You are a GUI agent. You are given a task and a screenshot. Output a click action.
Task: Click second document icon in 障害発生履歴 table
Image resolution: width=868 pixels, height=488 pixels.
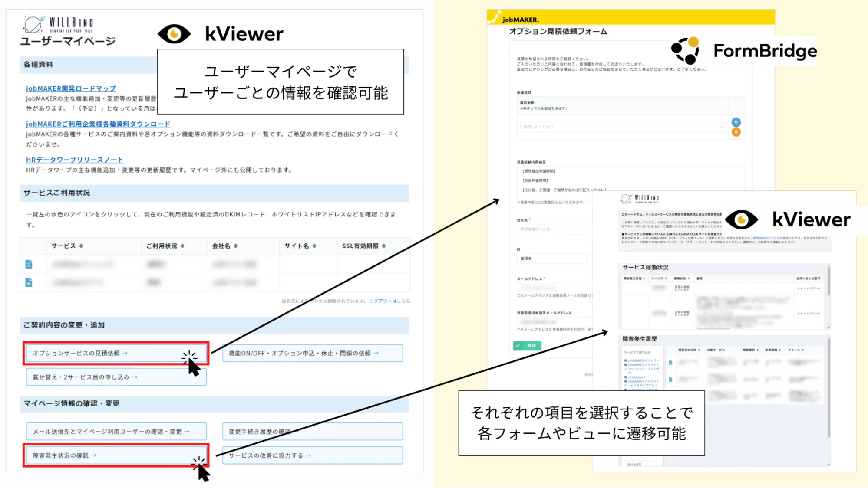(670, 379)
